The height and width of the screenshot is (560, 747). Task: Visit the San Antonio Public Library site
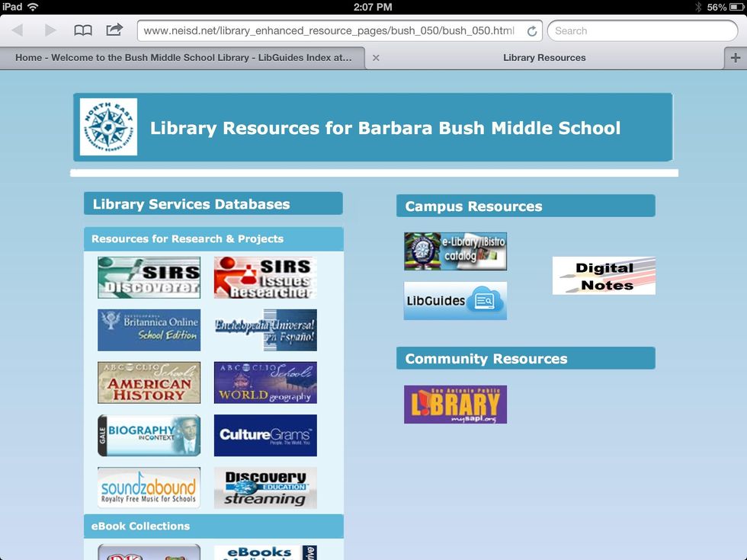455,405
